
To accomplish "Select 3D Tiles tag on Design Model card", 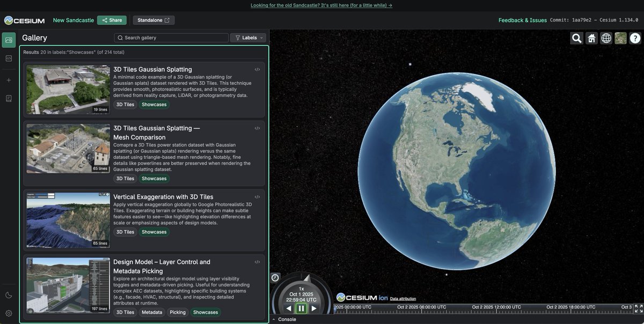I will coord(126,312).
